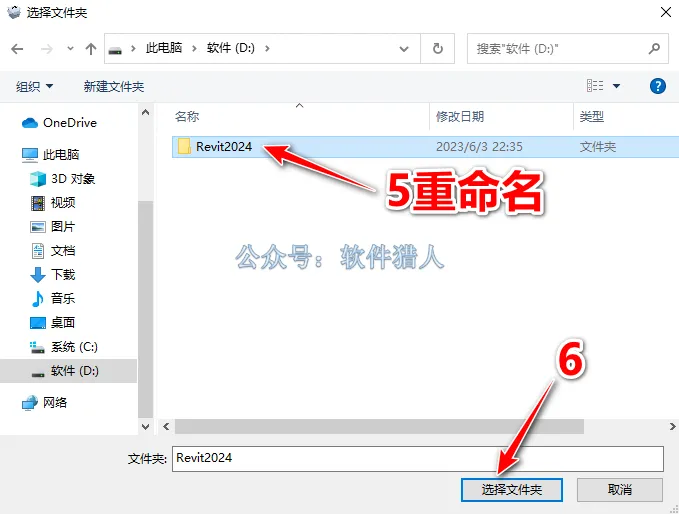Close the 选择文件夹 dialog
The height and width of the screenshot is (514, 679).
click(666, 12)
